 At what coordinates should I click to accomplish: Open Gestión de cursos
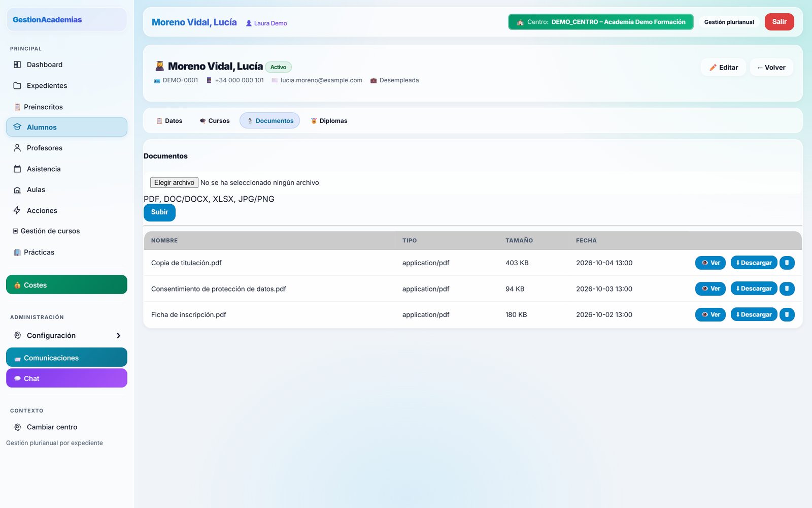tap(66, 231)
